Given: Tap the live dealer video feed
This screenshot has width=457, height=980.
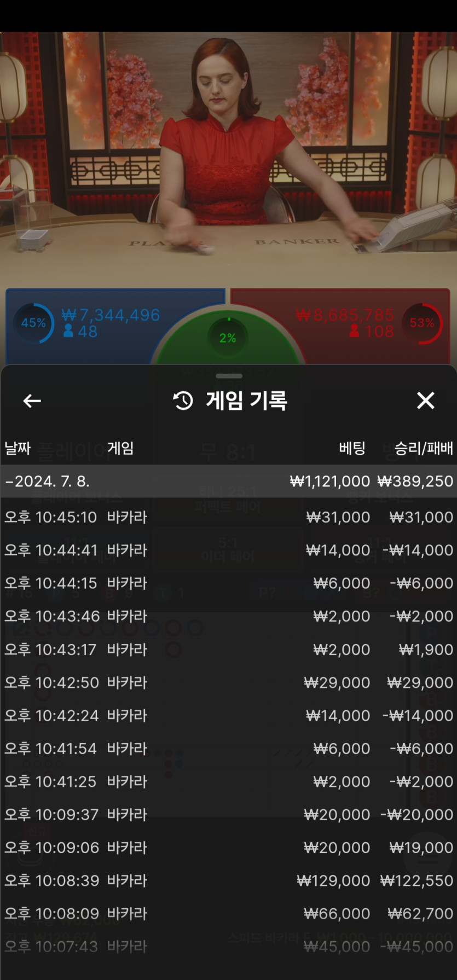Looking at the screenshot, I should click(x=228, y=159).
